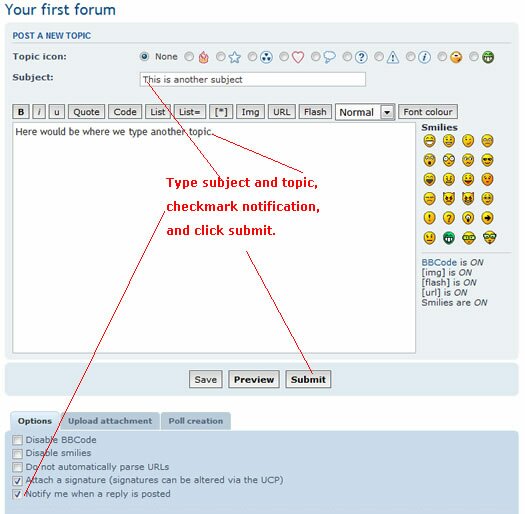Screen dimensions: 525x514
Task: Insert the embarrassed red-faced smiley in Smilies panel
Action: (x=487, y=179)
